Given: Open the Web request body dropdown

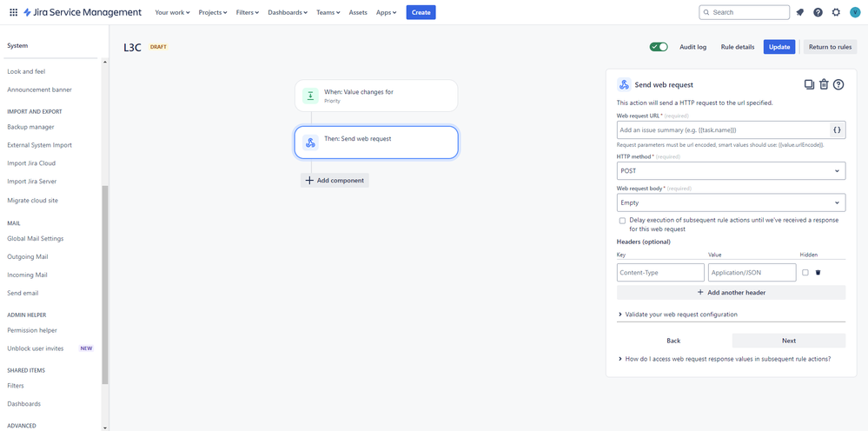Looking at the screenshot, I should [x=731, y=202].
